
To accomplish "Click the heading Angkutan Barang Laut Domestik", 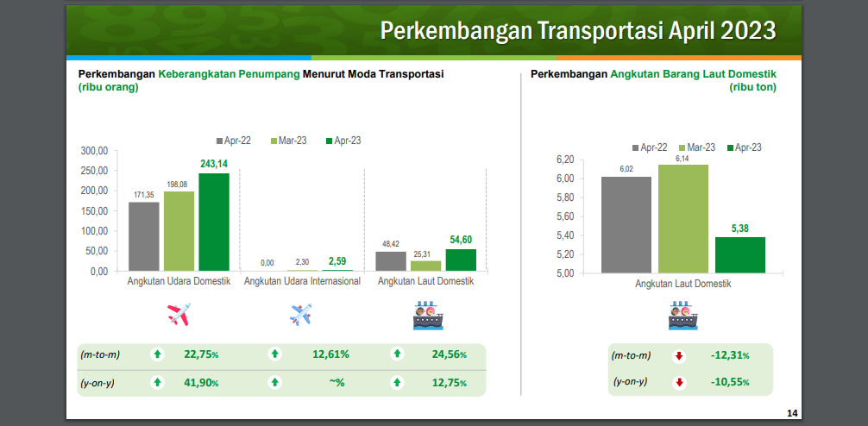I will [x=694, y=74].
